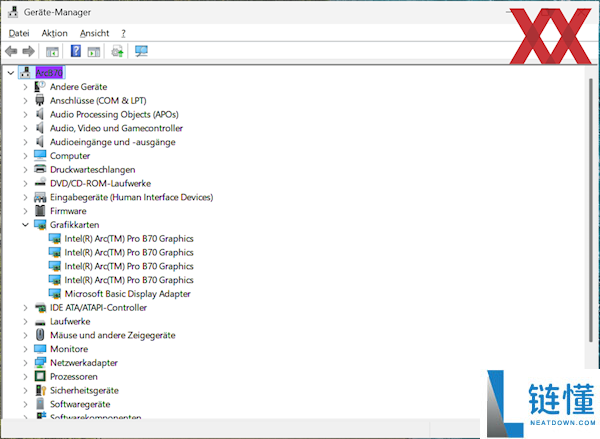
Task: Click the Eingabegeräte HID icon
Action: click(x=40, y=197)
